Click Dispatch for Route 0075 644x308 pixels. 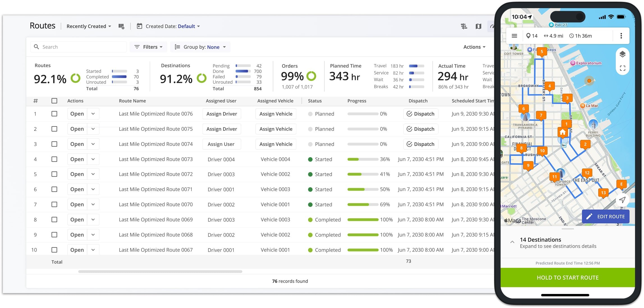tap(420, 129)
